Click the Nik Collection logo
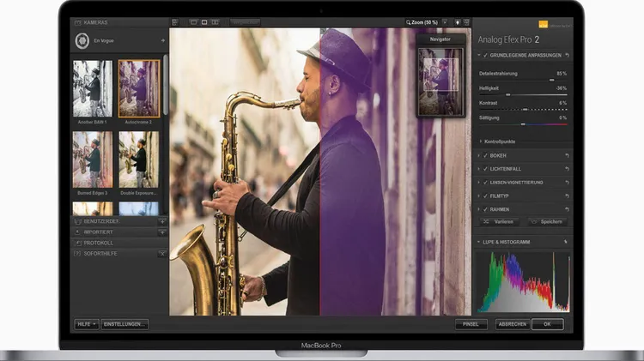This screenshot has width=644, height=361. tap(543, 25)
